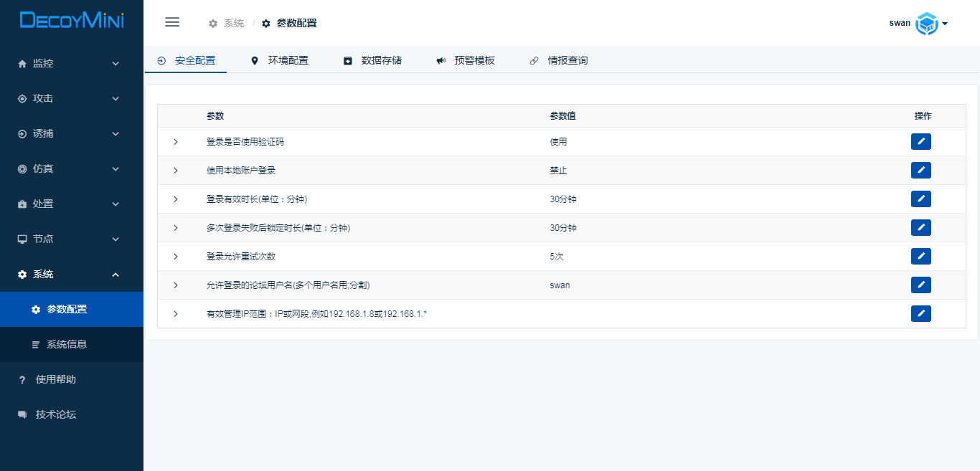
Task: Expand the 登录是否使用验证码 row
Action: pos(176,142)
